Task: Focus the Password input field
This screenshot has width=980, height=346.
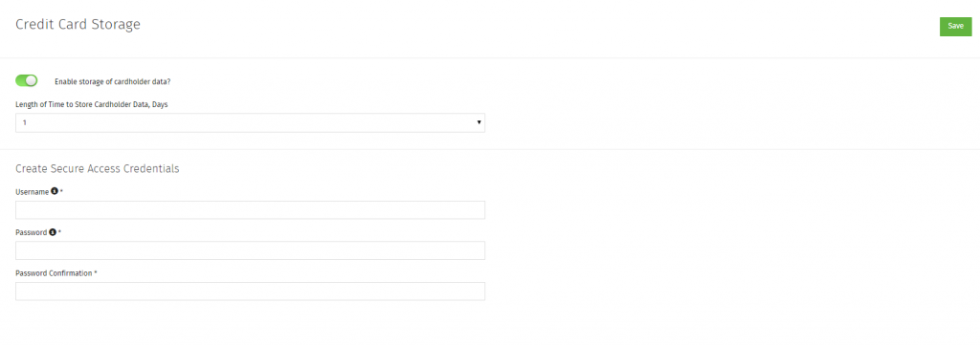Action: click(x=250, y=250)
